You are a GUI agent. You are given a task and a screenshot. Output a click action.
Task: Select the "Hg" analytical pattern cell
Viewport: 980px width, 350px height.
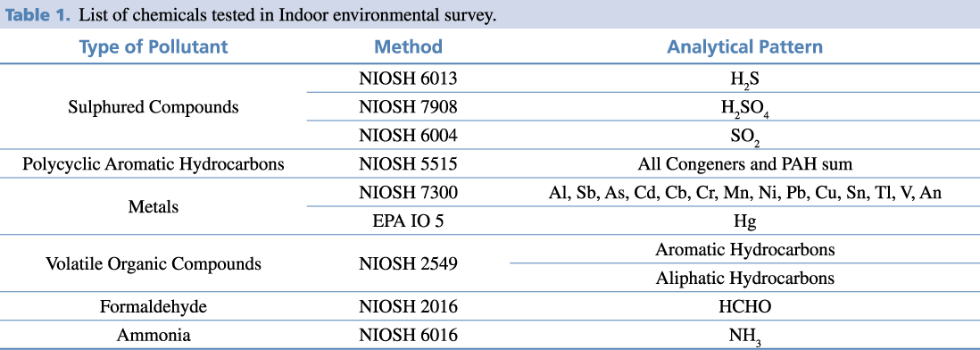(744, 222)
